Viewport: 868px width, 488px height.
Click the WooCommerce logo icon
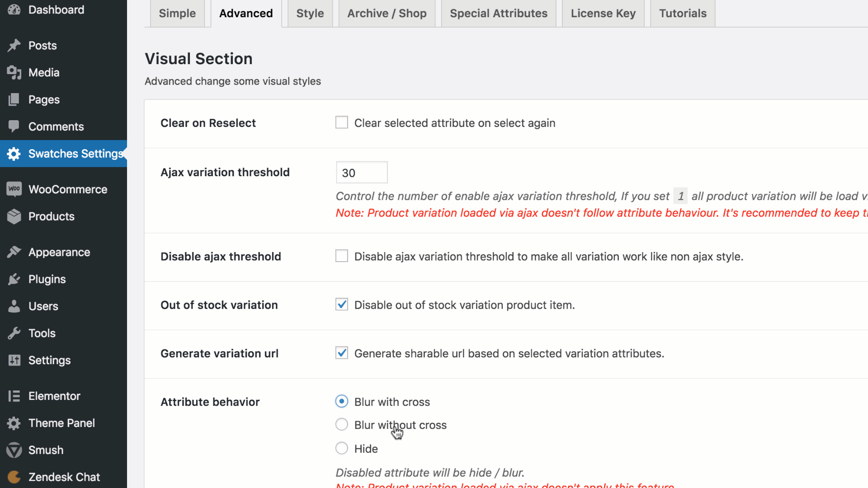(14, 189)
